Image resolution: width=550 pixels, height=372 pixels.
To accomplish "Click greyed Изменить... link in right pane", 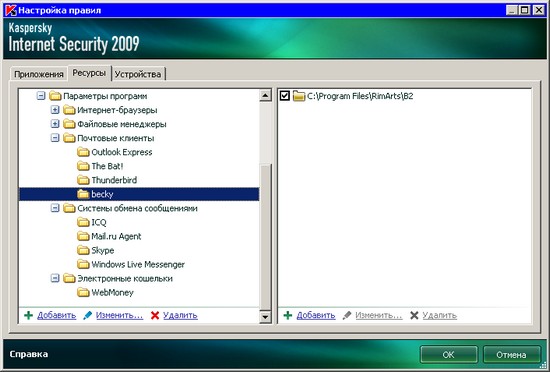I will click(378, 315).
